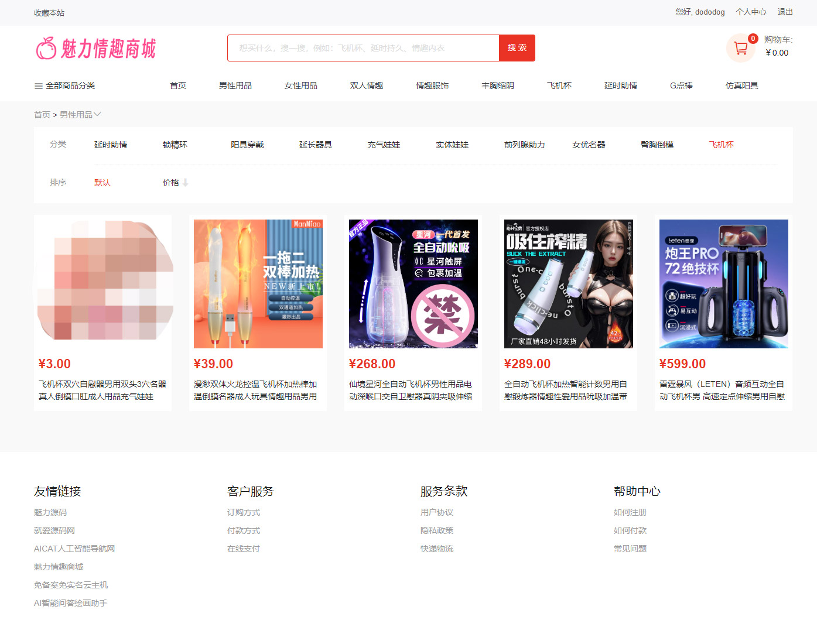Open 魅力情趣商城 footer link
The image size is (817, 644).
point(59,567)
